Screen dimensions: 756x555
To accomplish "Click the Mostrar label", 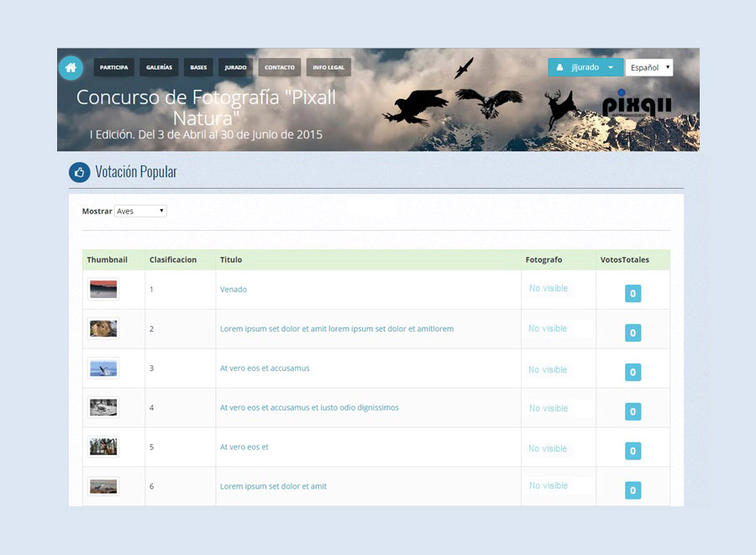I will point(97,211).
